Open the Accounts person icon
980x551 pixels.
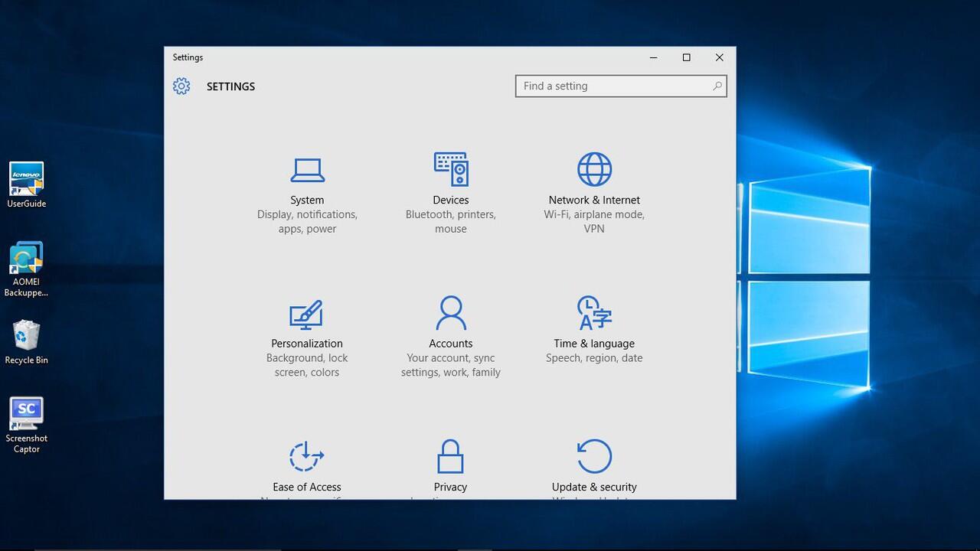coord(451,313)
